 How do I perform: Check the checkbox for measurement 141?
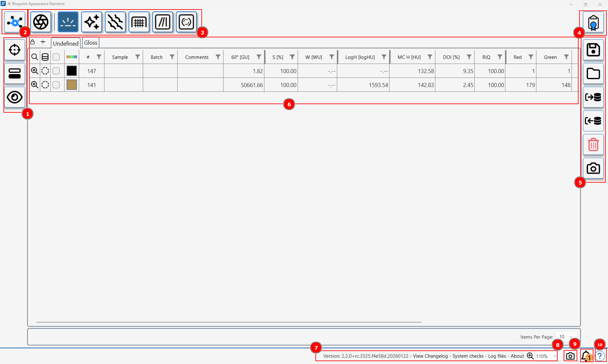click(x=56, y=85)
